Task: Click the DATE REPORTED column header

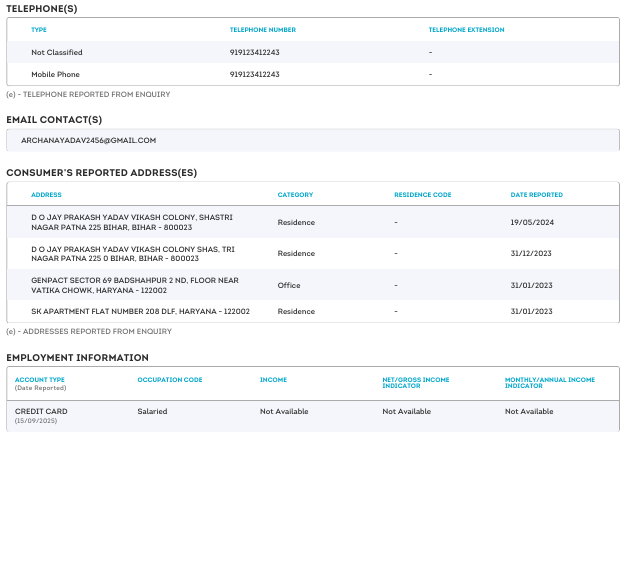Action: (x=536, y=195)
